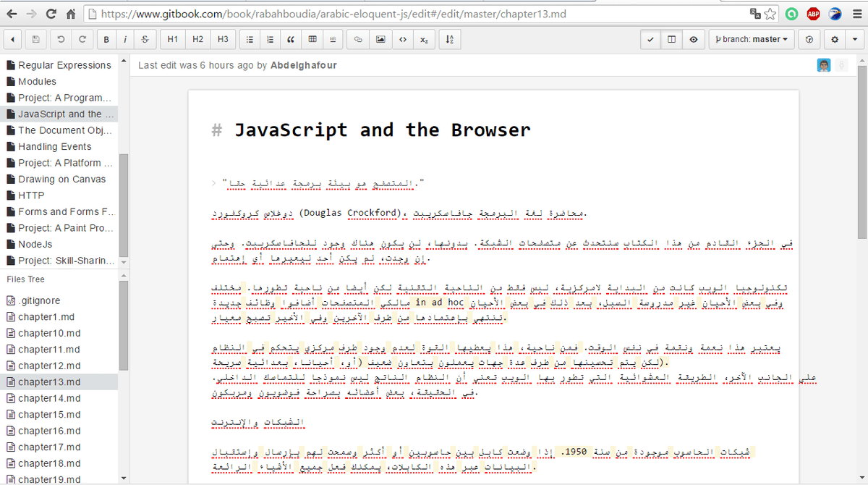This screenshot has height=485, width=868.
Task: Open the Regular Expressions chapter
Action: pyautogui.click(x=59, y=65)
